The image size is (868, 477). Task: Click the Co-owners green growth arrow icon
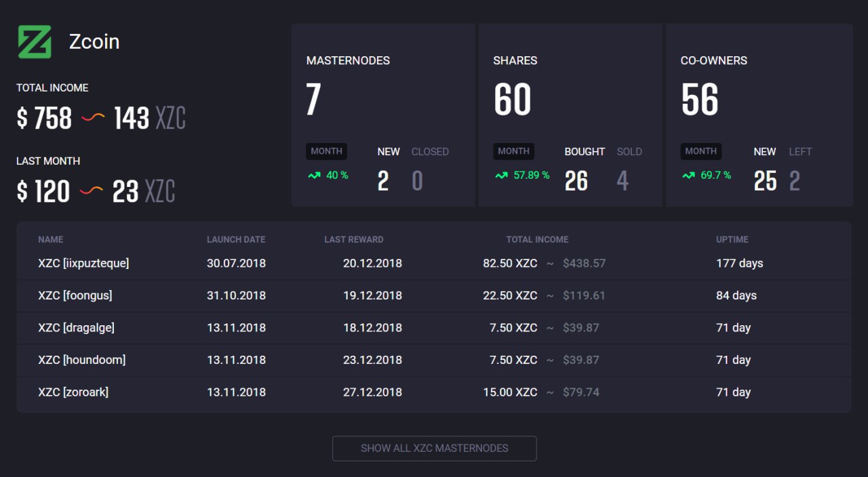pos(688,175)
